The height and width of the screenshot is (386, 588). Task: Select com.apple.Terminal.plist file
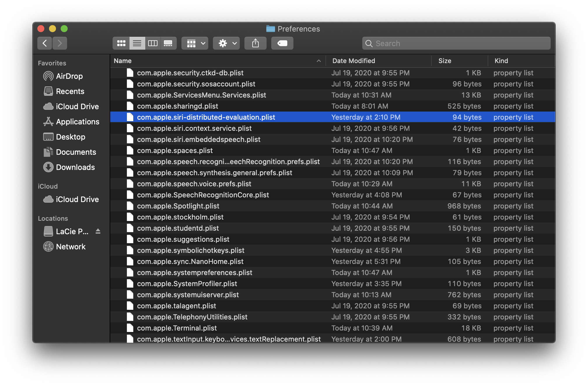pyautogui.click(x=177, y=328)
